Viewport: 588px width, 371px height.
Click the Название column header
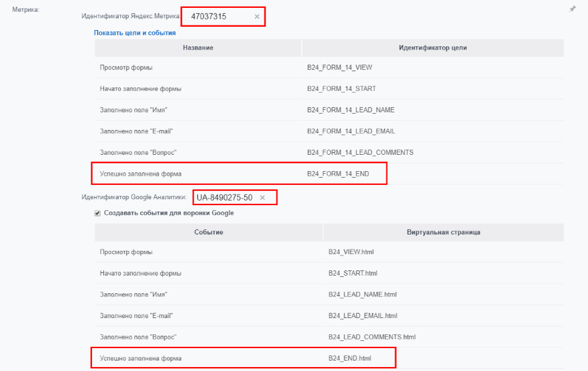(x=198, y=48)
